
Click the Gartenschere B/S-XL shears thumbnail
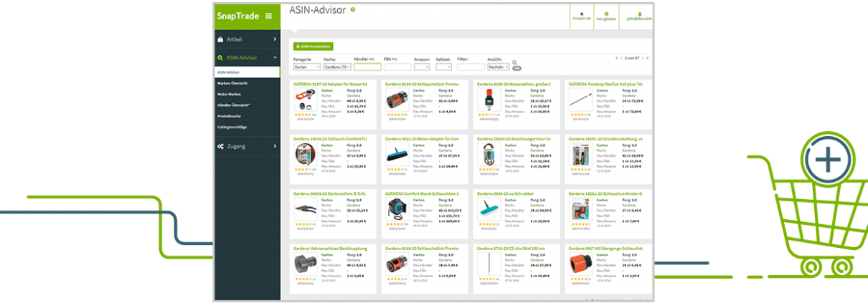(x=306, y=210)
